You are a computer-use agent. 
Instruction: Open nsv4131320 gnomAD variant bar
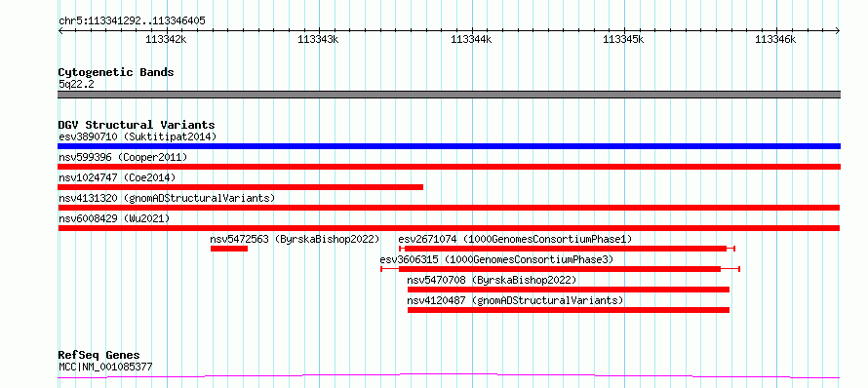click(x=449, y=208)
